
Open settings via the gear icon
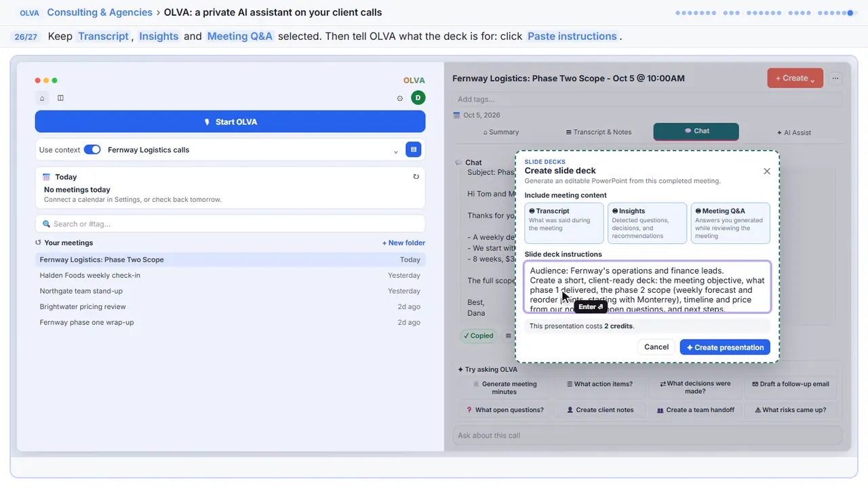coord(399,98)
